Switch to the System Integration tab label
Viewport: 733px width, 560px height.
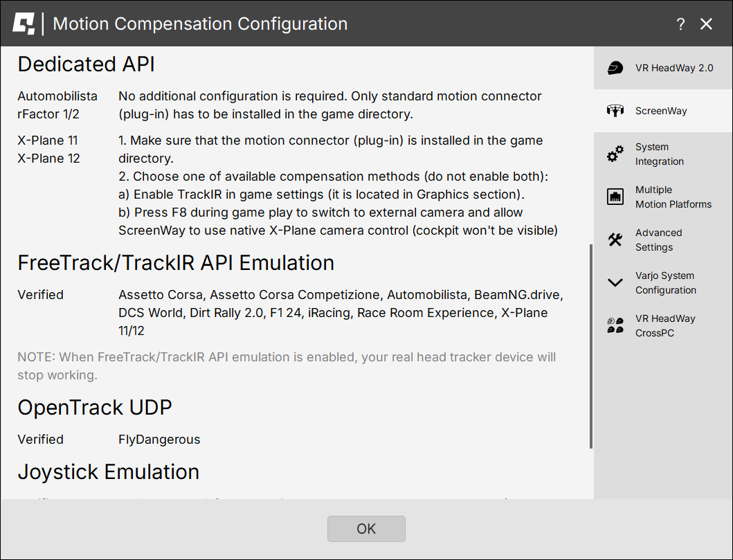click(660, 154)
